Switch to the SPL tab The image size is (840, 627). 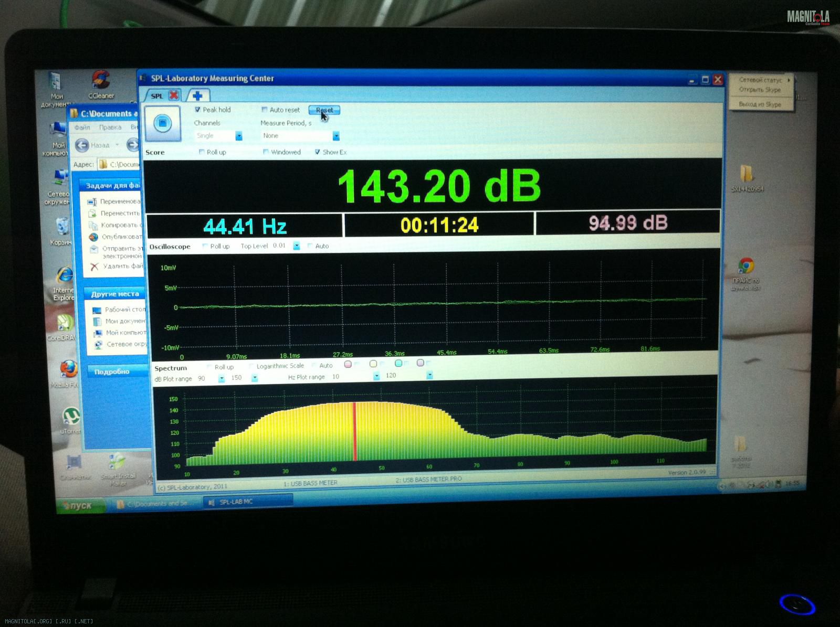157,96
